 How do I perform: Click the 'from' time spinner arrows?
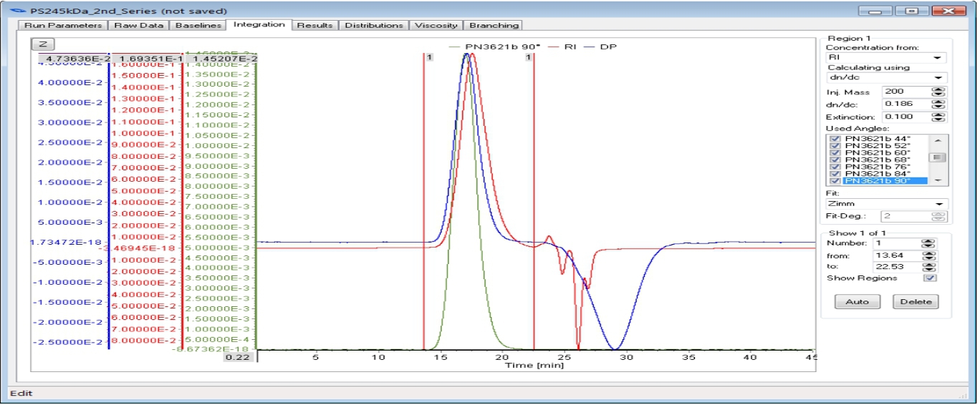(928, 255)
